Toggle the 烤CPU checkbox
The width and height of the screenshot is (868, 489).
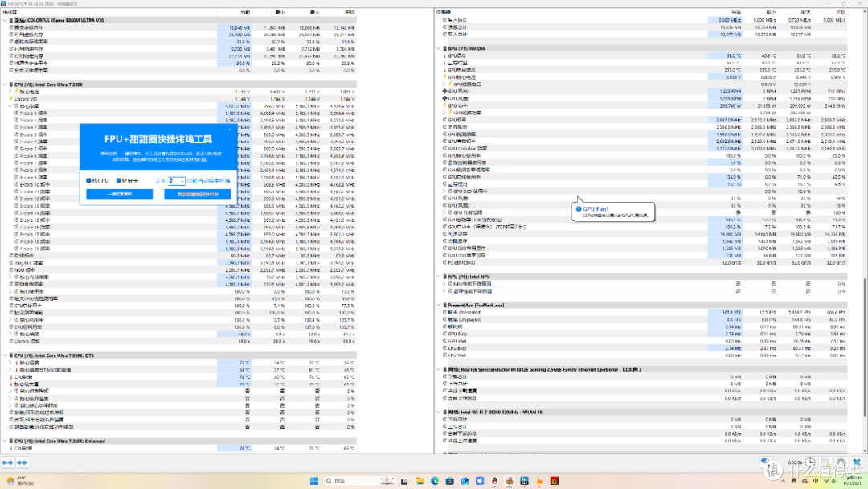(97, 180)
